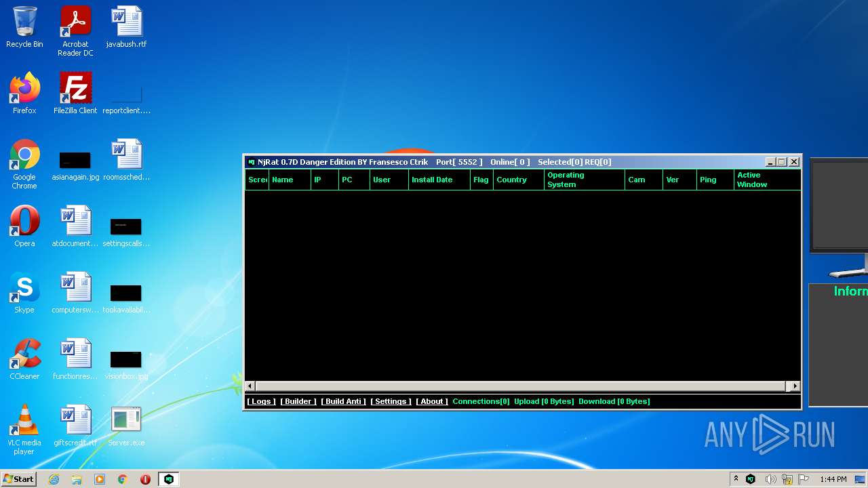The height and width of the screenshot is (488, 868).
Task: Launch Firefox from desktop
Action: 24,94
